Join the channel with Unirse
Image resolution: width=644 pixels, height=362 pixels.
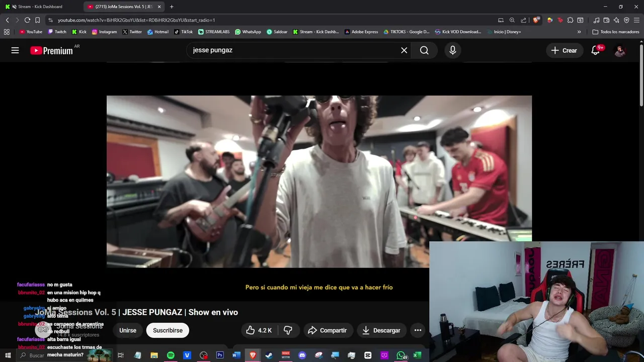(128, 330)
